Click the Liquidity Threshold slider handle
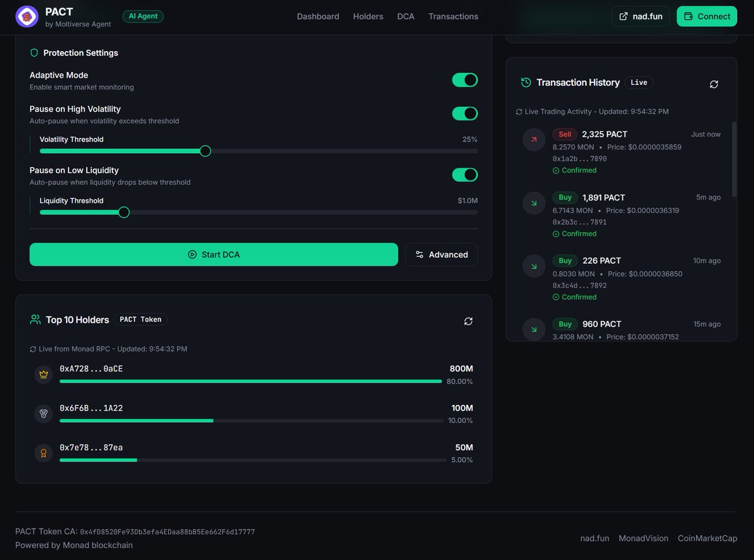The width and height of the screenshot is (754, 560). [124, 212]
